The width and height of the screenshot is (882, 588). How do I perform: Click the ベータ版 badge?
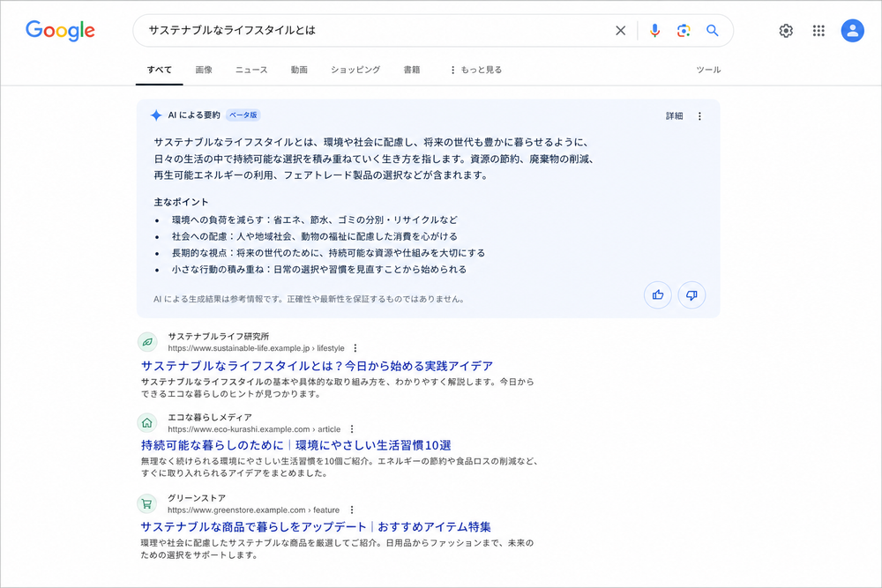coord(243,115)
